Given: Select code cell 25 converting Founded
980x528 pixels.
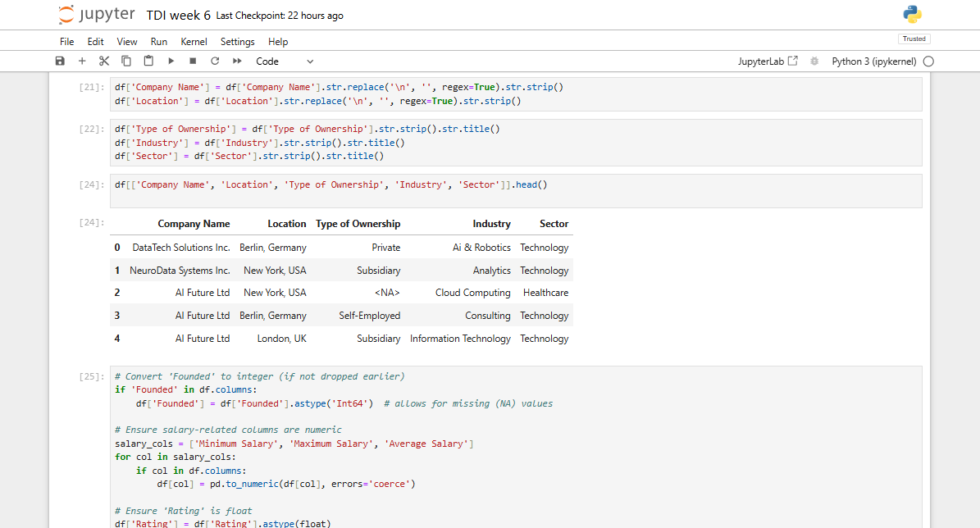Looking at the screenshot, I should [516, 447].
